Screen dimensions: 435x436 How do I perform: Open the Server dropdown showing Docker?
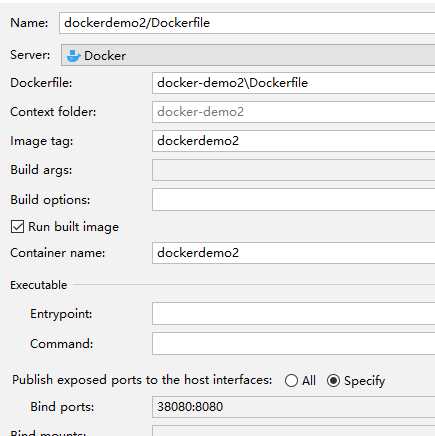pos(248,55)
